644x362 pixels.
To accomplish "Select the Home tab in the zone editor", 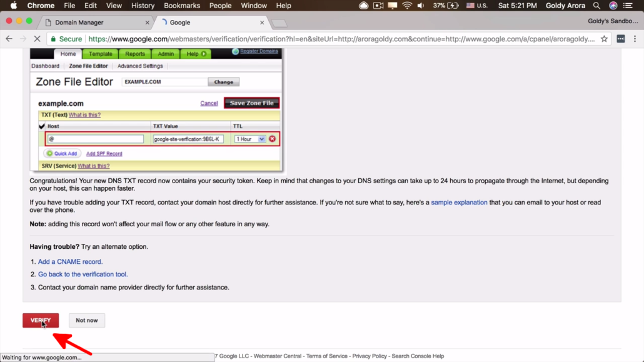I will [68, 54].
